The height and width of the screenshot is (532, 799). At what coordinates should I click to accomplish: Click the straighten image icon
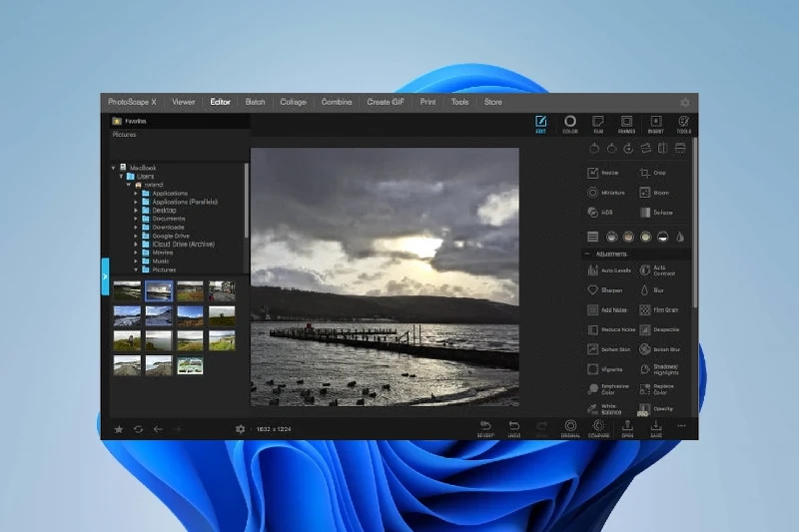(645, 148)
